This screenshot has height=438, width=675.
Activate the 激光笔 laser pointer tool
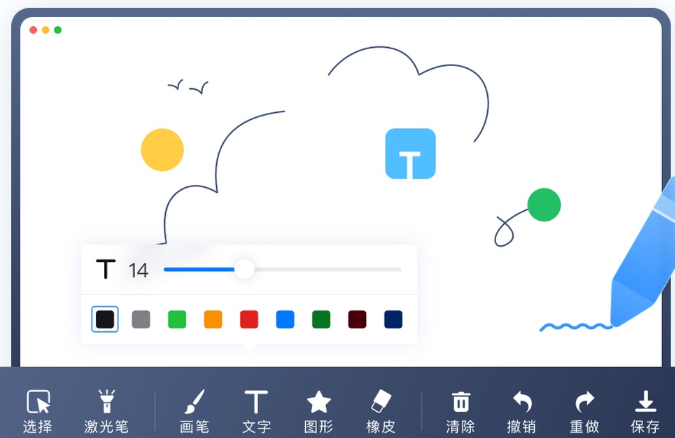click(x=106, y=411)
